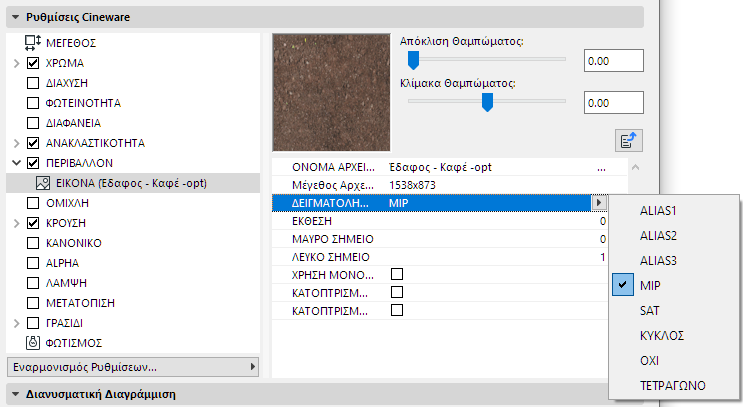Screen dimensions: 743x407
Task: Enable the ΛΑΜΨΗ checkbox
Action: click(33, 283)
